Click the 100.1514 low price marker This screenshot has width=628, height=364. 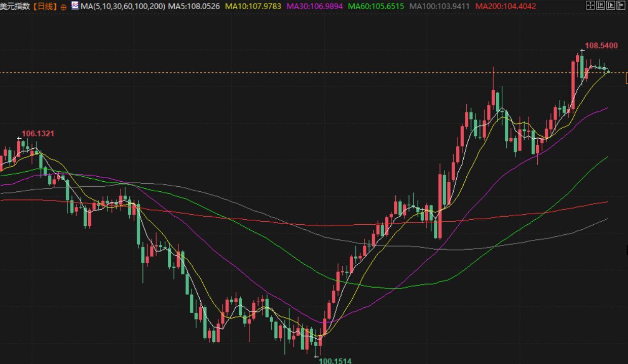click(335, 360)
